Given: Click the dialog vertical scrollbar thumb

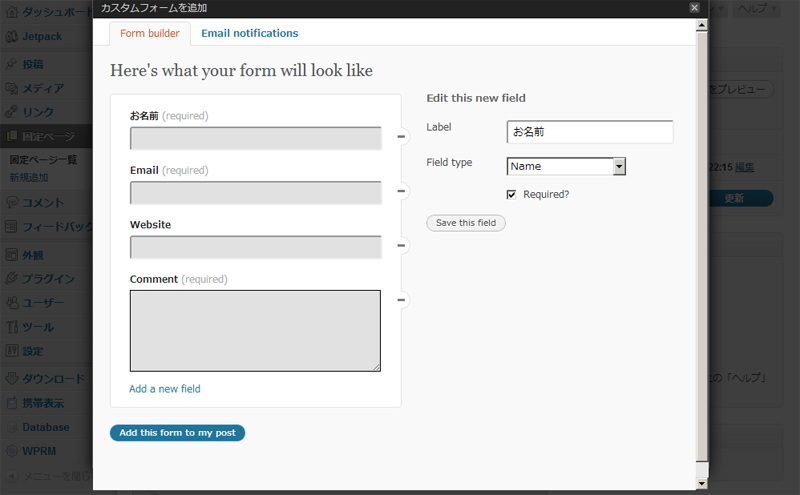Looking at the screenshot, I should click(702, 246).
